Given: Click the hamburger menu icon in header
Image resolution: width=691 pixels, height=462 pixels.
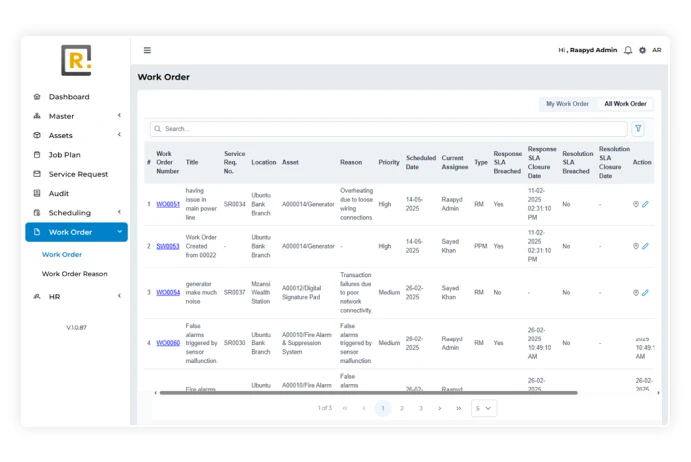Looking at the screenshot, I should 147,50.
